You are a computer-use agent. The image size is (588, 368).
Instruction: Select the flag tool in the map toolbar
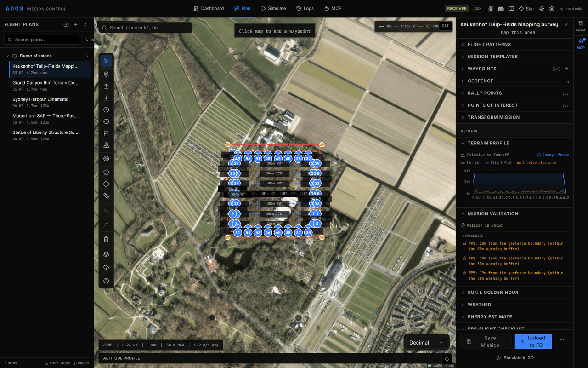[106, 133]
